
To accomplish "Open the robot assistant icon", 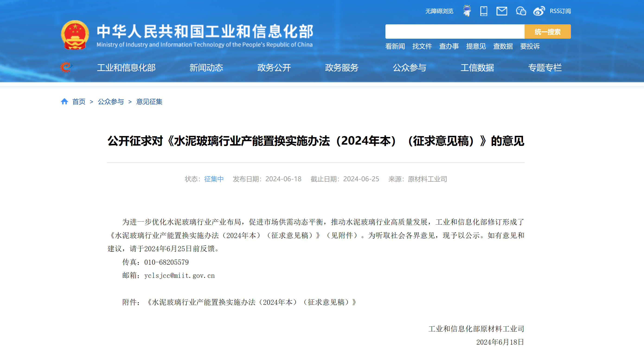I will pos(467,11).
